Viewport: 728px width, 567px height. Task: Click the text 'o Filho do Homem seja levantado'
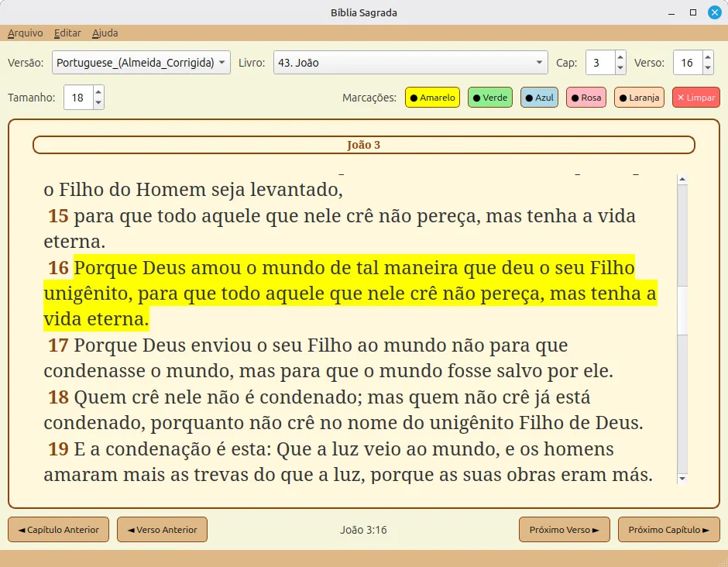pyautogui.click(x=192, y=190)
